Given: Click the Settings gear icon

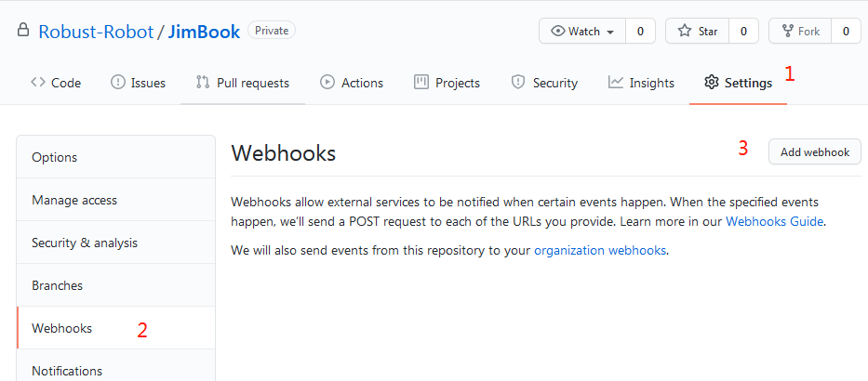Looking at the screenshot, I should 711,83.
